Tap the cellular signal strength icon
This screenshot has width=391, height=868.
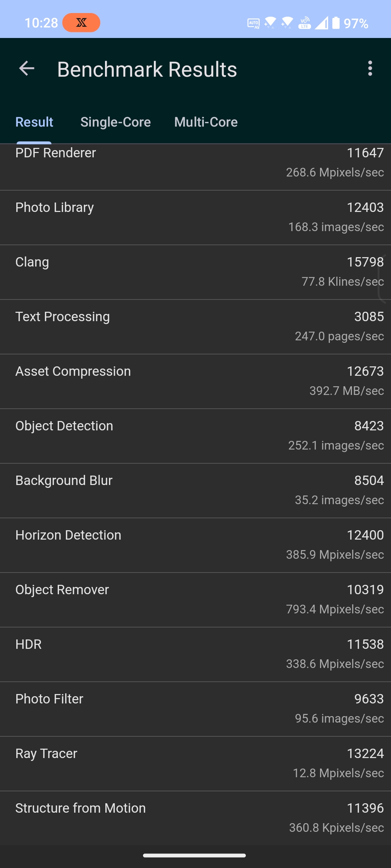(x=321, y=23)
